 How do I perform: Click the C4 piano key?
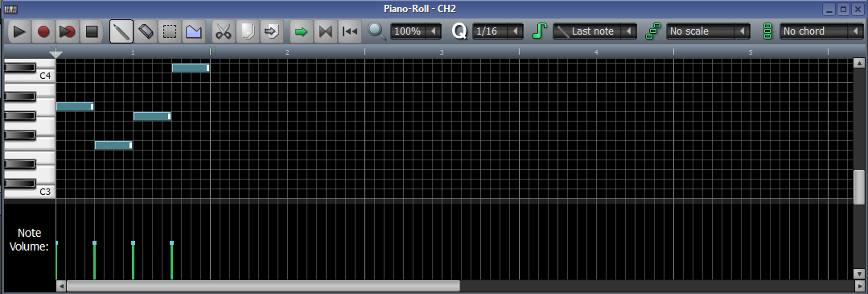(45, 76)
